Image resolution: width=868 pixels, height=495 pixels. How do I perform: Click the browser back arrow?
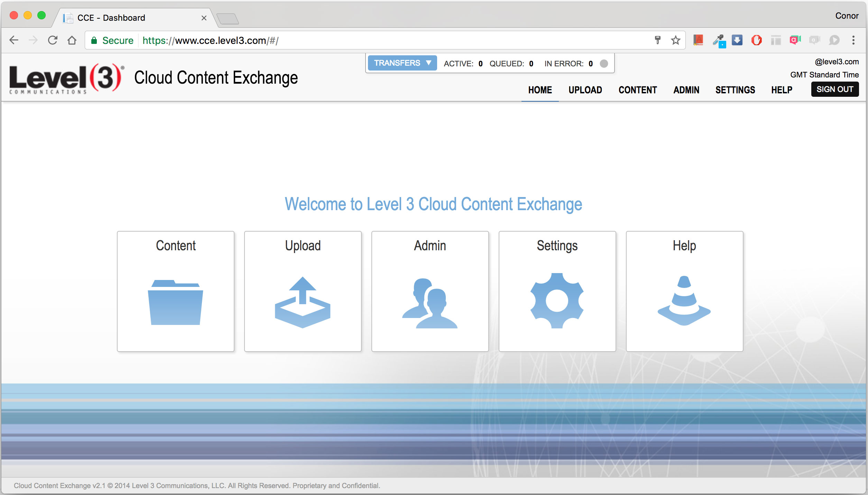(x=14, y=40)
